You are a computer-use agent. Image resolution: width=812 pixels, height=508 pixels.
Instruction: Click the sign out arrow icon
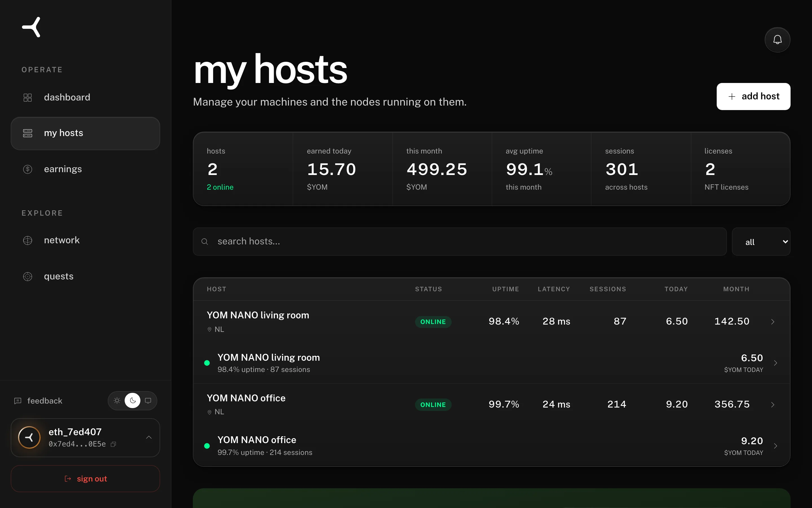tap(68, 479)
